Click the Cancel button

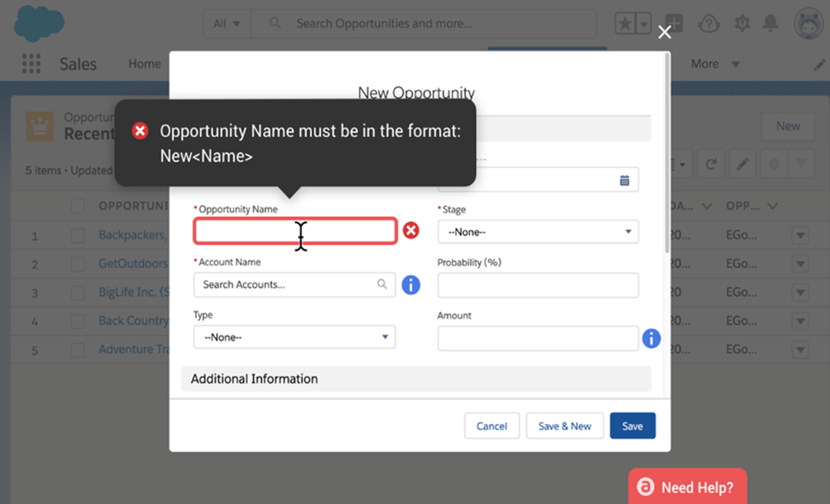pos(491,426)
